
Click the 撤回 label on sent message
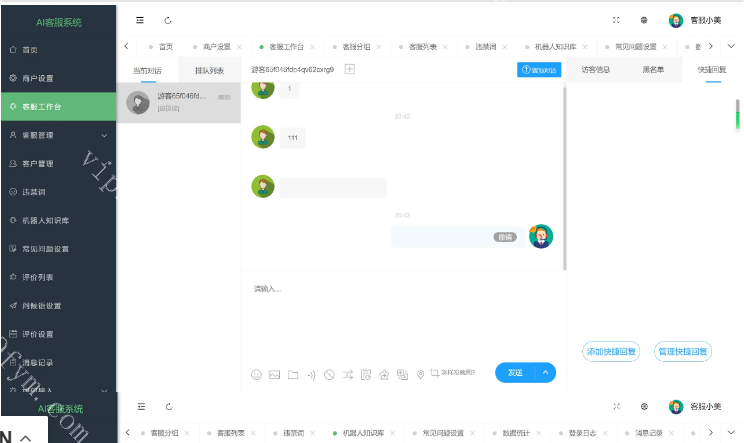click(505, 237)
